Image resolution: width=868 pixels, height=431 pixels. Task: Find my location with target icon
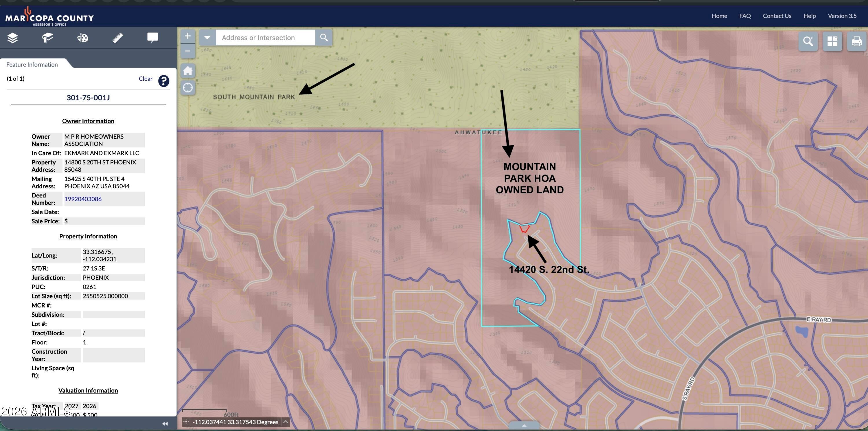point(188,88)
